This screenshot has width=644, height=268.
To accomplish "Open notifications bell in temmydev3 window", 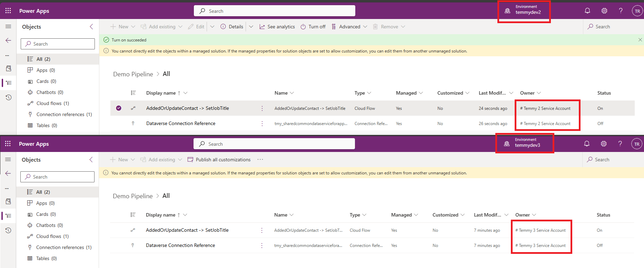I will pyautogui.click(x=587, y=144).
